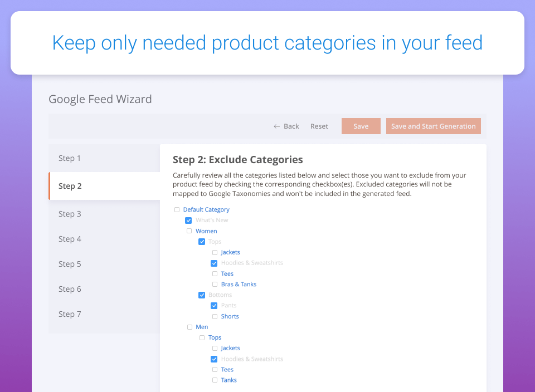Check the Men category checkbox

click(189, 327)
